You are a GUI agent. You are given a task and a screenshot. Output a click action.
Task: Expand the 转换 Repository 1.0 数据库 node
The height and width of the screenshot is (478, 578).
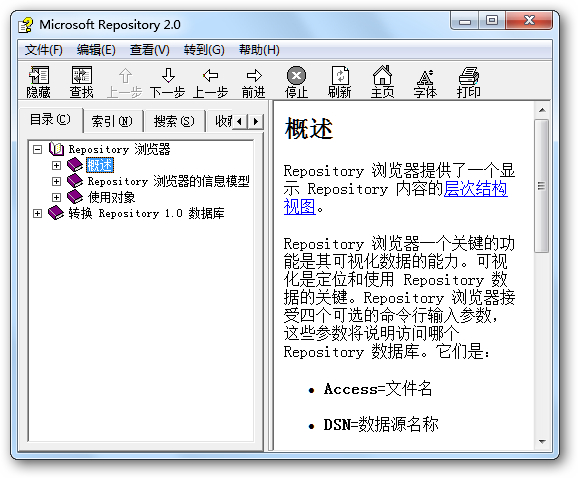37,213
